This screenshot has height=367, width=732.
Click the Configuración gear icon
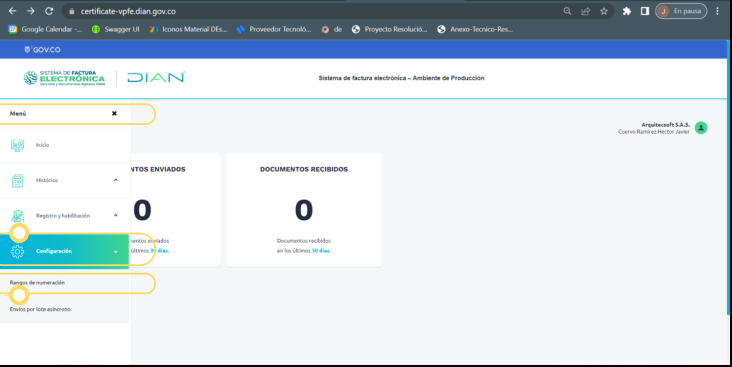pyautogui.click(x=17, y=251)
